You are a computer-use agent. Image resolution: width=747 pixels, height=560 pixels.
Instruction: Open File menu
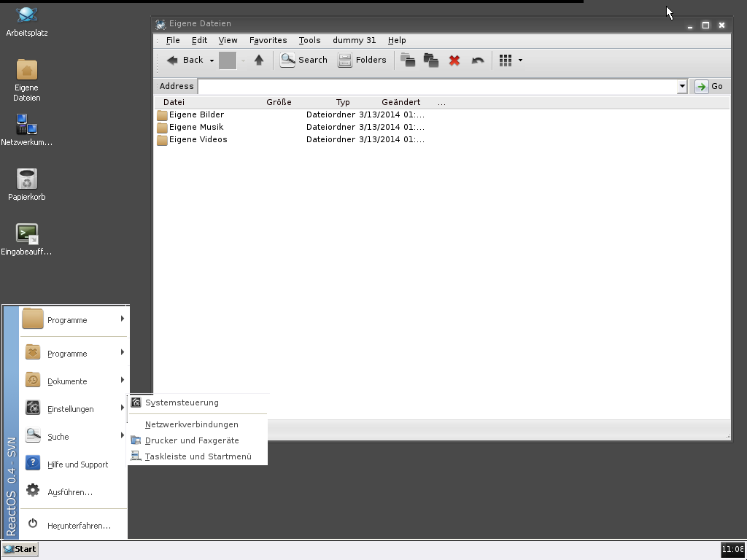tap(173, 41)
